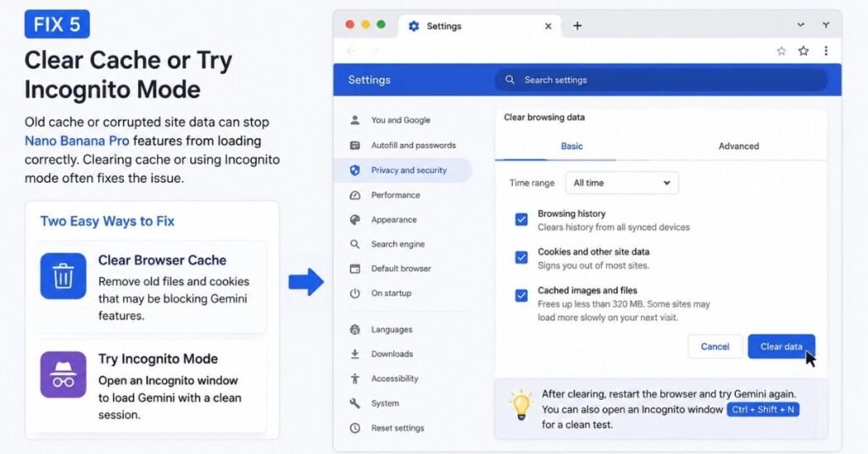868x454 pixels.
Task: Click the System wrench icon
Action: click(x=355, y=403)
